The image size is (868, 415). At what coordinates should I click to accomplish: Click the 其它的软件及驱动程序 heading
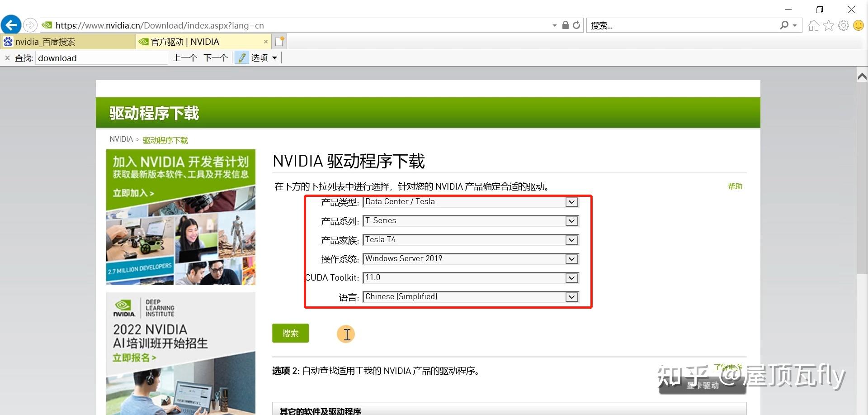pyautogui.click(x=320, y=411)
